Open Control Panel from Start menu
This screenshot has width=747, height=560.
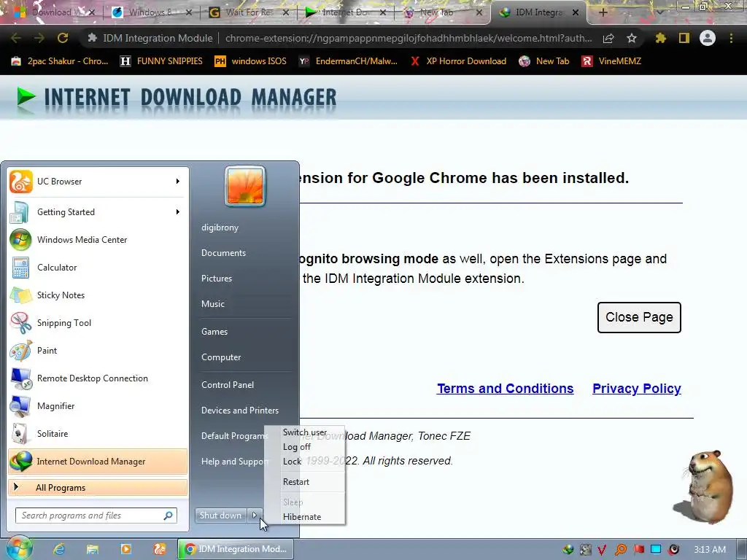pos(228,385)
